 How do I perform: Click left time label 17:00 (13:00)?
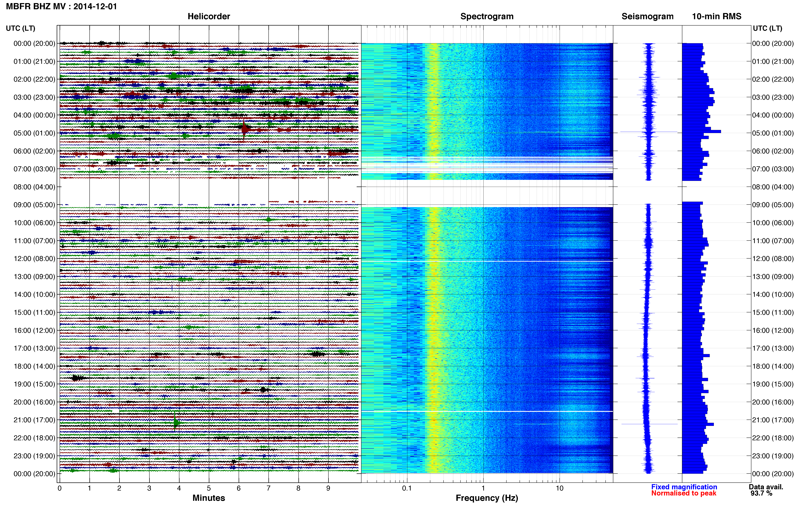coord(34,348)
